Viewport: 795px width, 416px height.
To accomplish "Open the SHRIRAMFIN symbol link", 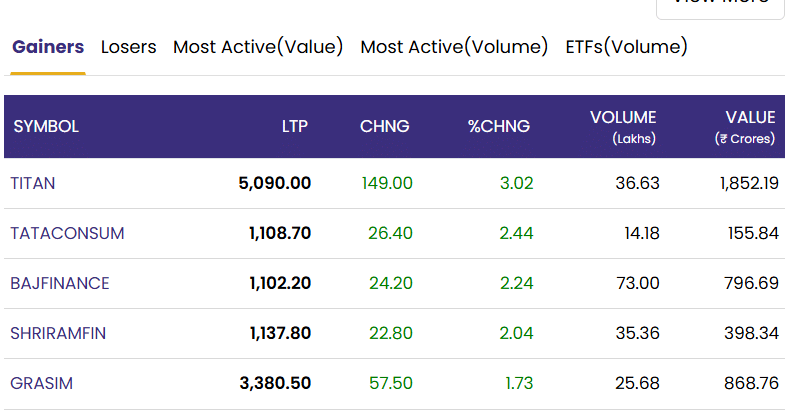I will pyautogui.click(x=58, y=333).
